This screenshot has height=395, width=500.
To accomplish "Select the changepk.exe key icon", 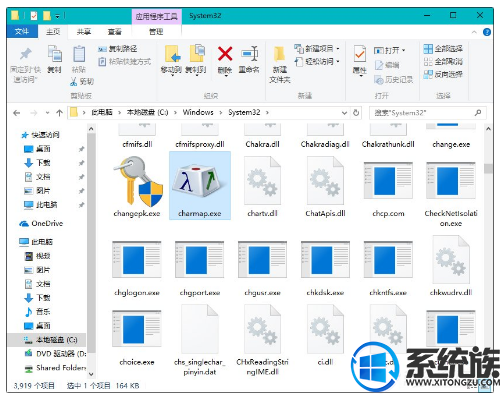I will [x=138, y=181].
